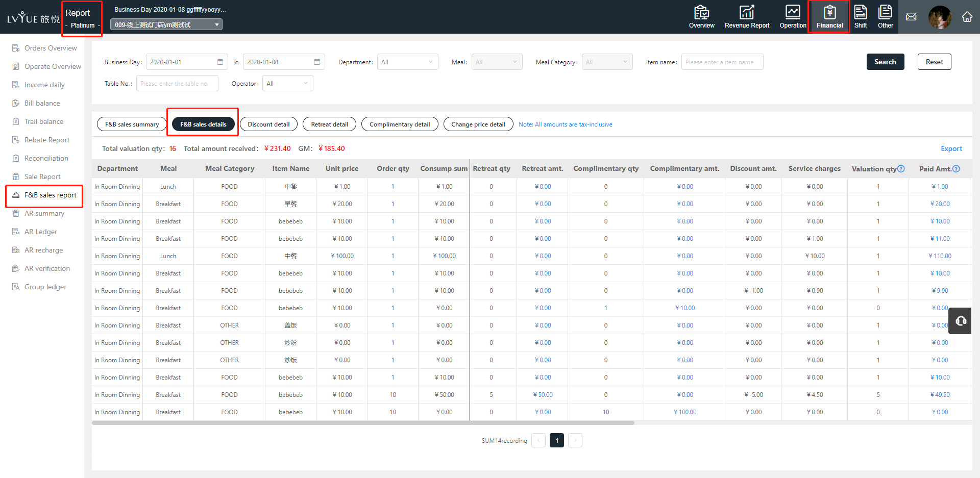Show the Valuation qty help icon
The width and height of the screenshot is (980, 478).
pos(901,169)
